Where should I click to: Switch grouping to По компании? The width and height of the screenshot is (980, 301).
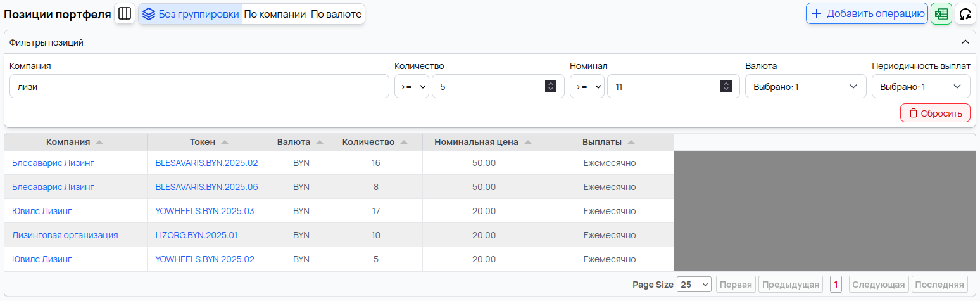pos(275,13)
